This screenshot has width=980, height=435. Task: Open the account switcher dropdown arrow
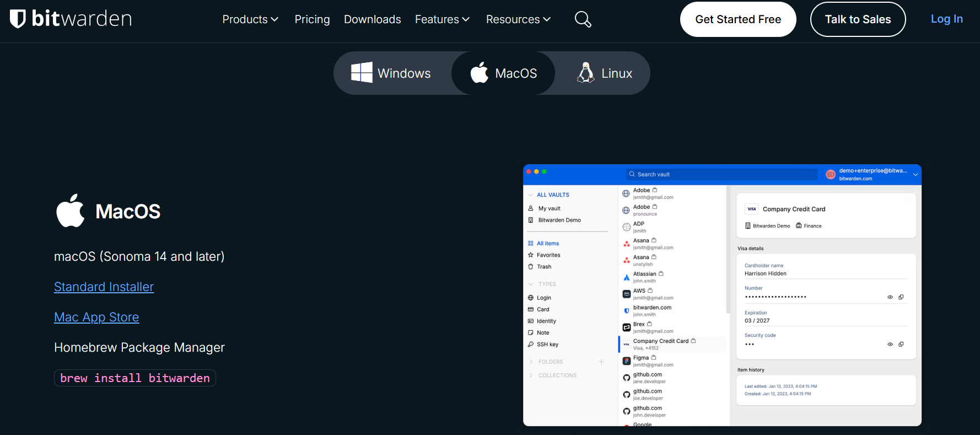point(916,175)
